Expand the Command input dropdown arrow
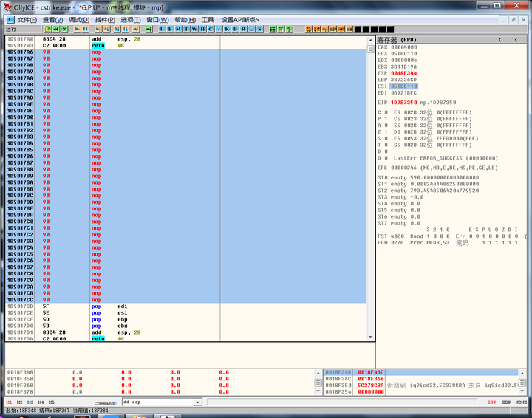532x418 pixels. click(x=198, y=402)
